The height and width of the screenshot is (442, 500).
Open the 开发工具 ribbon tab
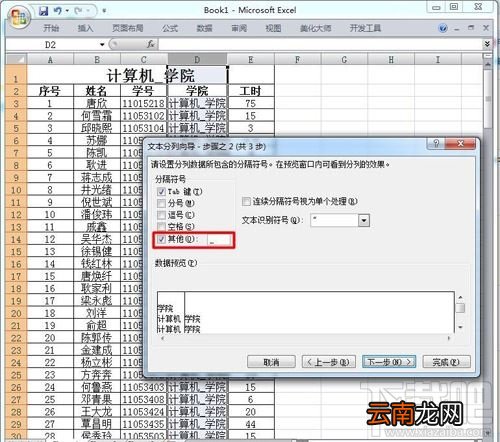point(365,28)
